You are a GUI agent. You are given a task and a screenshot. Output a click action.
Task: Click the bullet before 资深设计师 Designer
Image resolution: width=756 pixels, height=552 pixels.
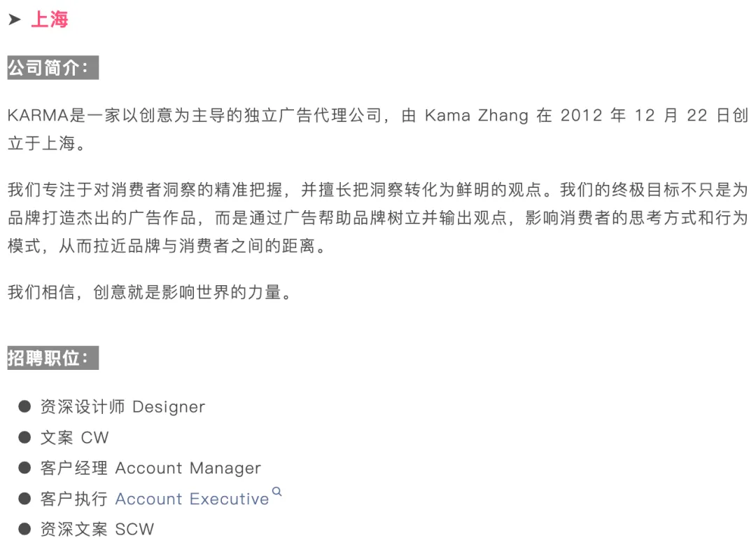tap(25, 406)
